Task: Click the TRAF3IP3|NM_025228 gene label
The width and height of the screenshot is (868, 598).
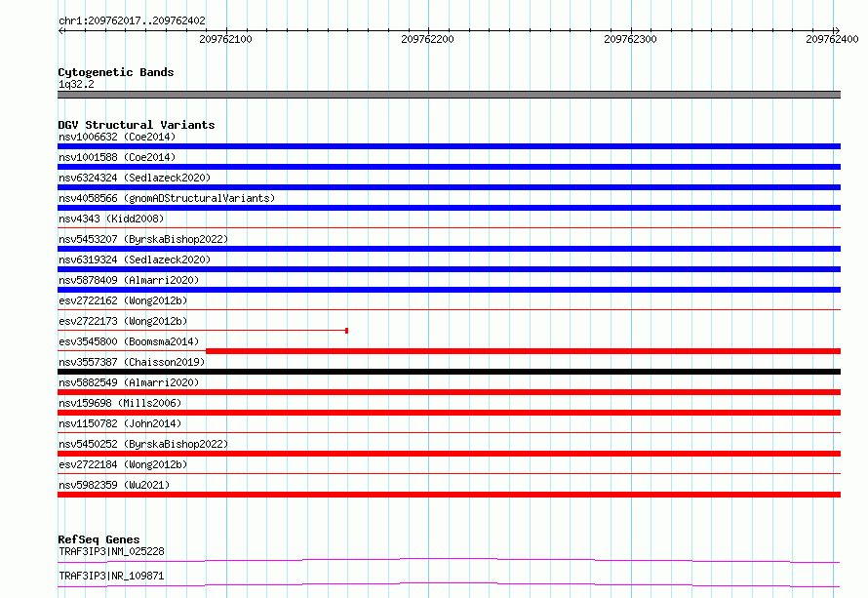Action: pos(111,551)
